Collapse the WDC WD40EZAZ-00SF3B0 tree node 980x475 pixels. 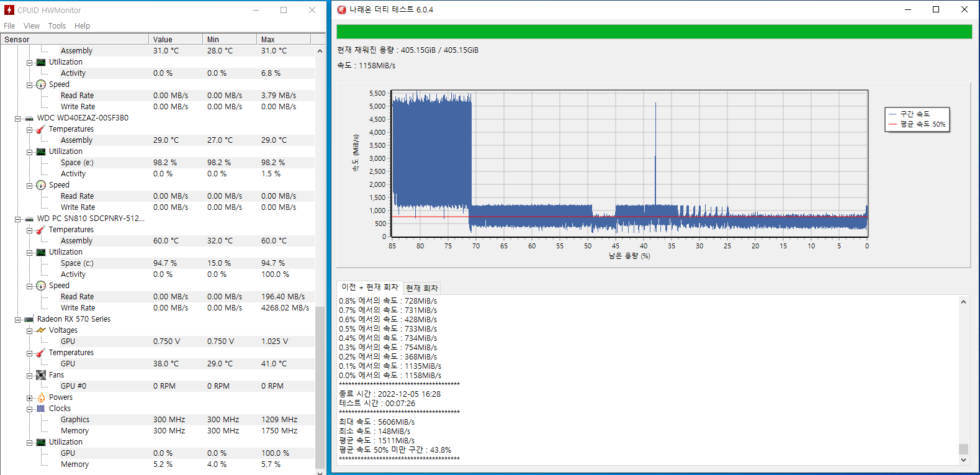pyautogui.click(x=17, y=118)
